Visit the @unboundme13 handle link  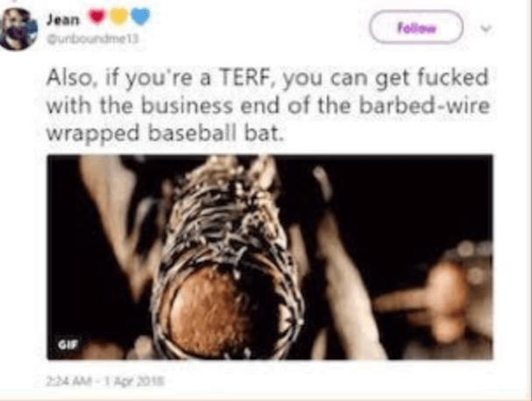(93, 39)
